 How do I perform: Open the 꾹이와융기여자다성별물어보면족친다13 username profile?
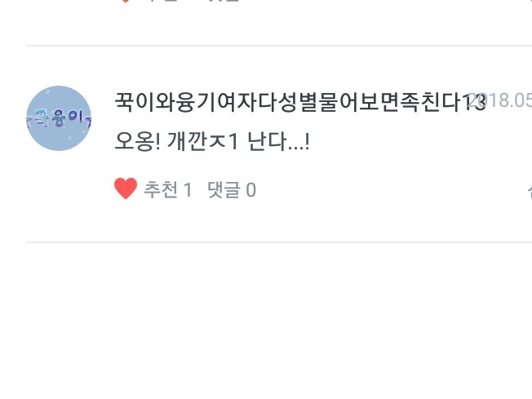pos(300,102)
